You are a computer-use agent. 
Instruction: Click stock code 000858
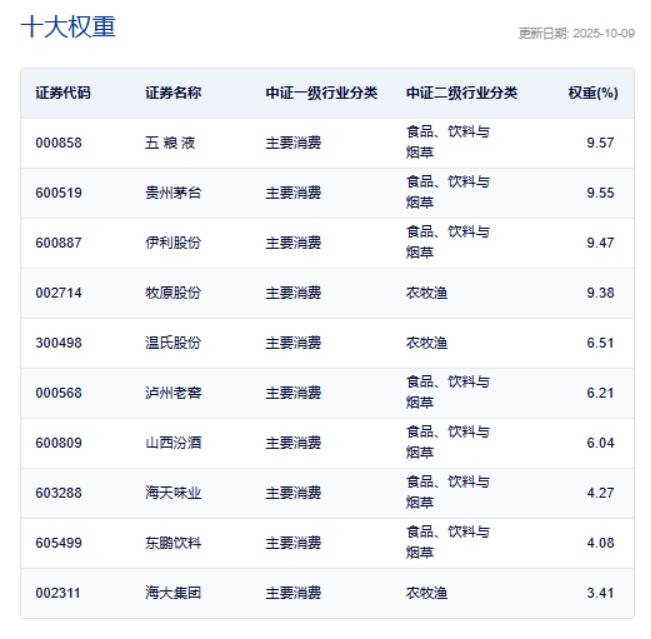click(59, 143)
